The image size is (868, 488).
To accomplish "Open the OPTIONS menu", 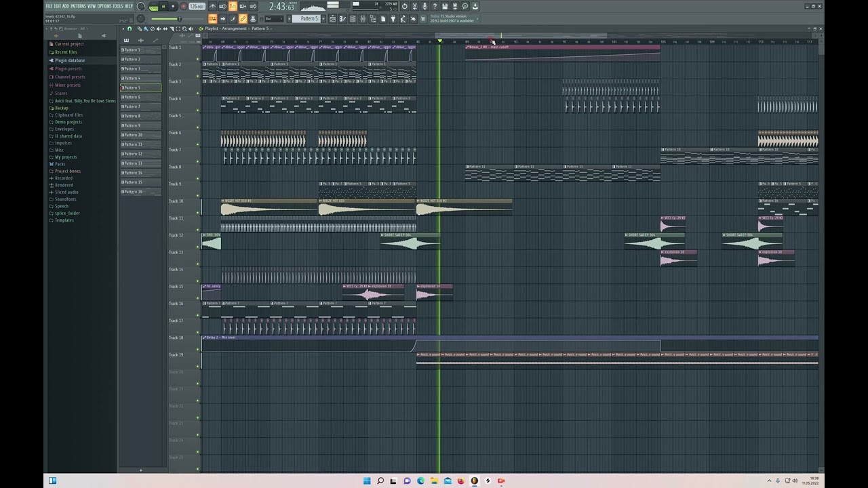I will tap(104, 6).
